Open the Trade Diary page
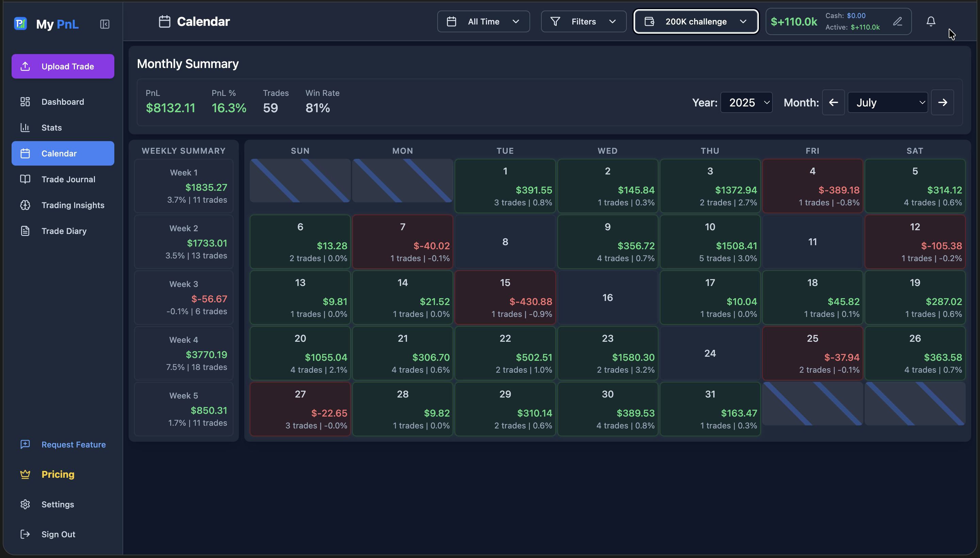Image resolution: width=980 pixels, height=558 pixels. (64, 231)
